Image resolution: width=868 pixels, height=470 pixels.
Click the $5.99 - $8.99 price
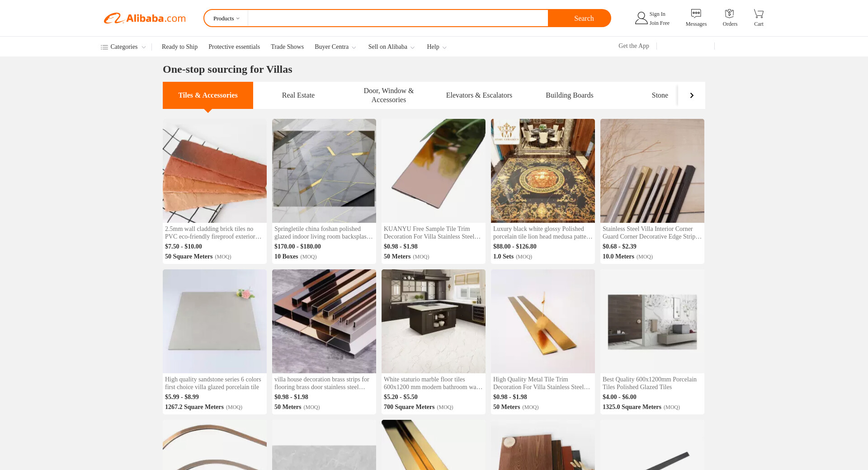182,397
